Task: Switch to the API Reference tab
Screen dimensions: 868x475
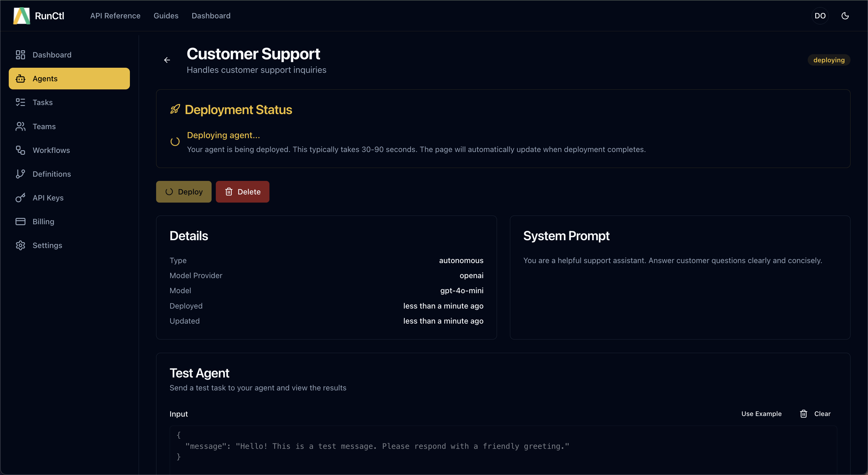Action: 115,15
